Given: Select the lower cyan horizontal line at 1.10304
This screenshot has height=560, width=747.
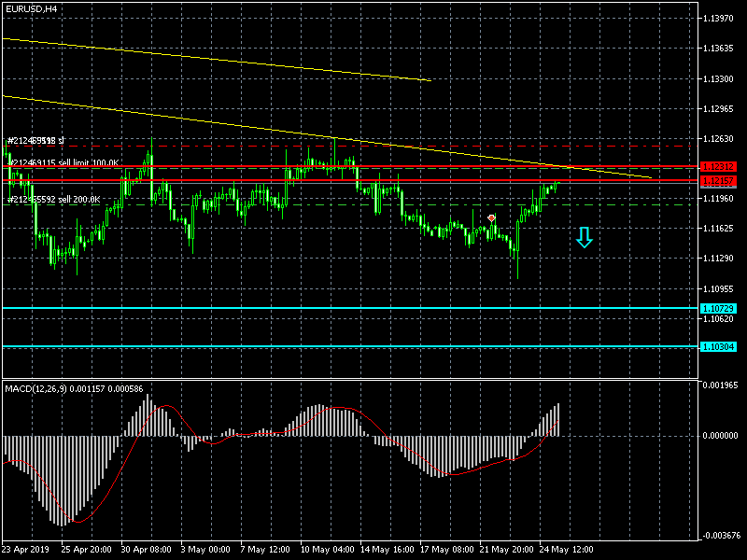Looking at the screenshot, I should coord(350,346).
